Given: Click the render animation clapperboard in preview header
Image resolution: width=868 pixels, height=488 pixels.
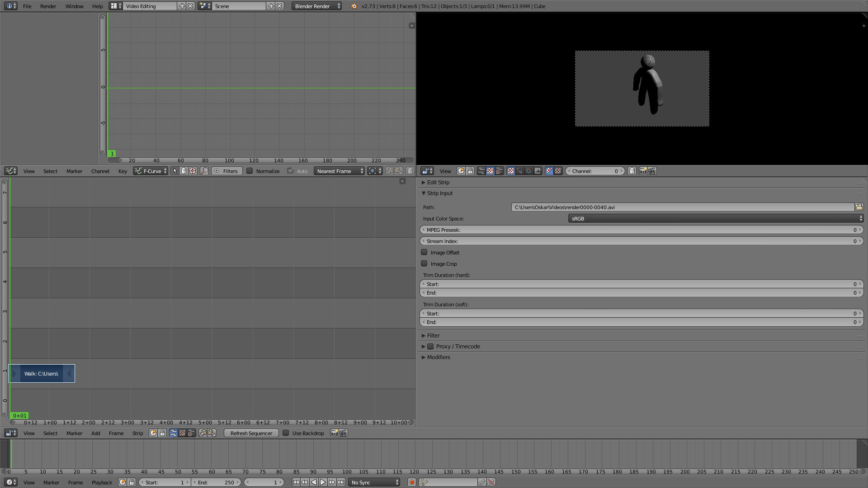Looking at the screenshot, I should tap(652, 171).
